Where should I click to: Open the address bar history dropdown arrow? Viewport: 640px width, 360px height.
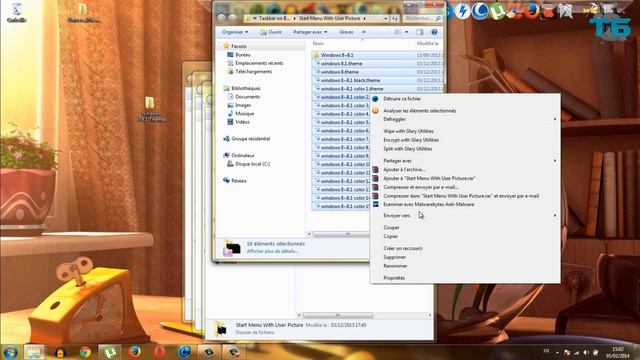click(386, 18)
